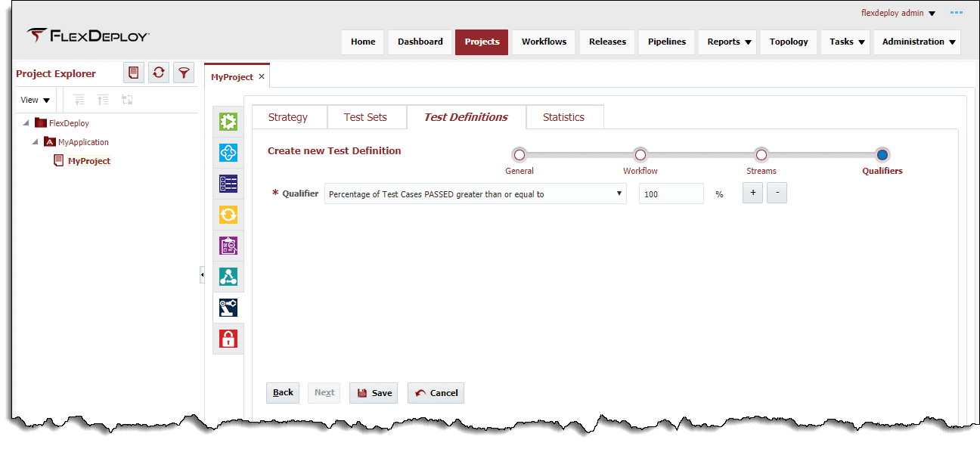This screenshot has height=449, width=980.
Task: Select FlexDeploy root in the project tree
Action: point(69,123)
